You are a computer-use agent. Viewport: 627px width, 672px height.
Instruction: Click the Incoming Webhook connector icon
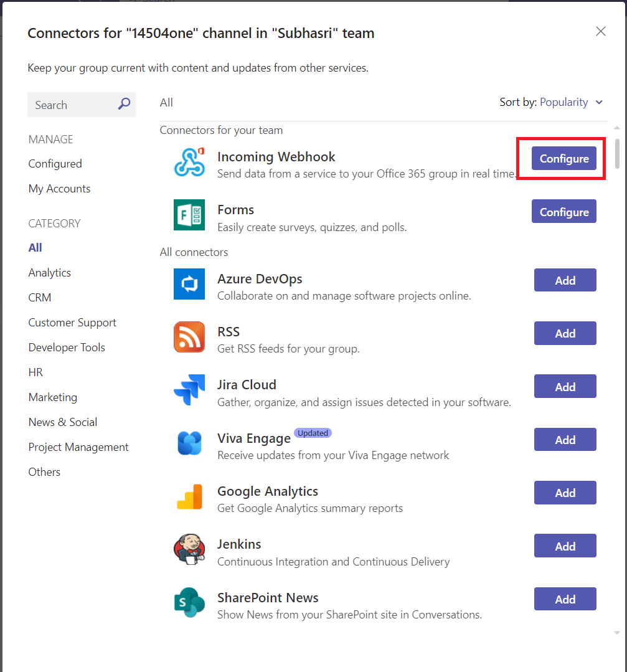tap(189, 162)
